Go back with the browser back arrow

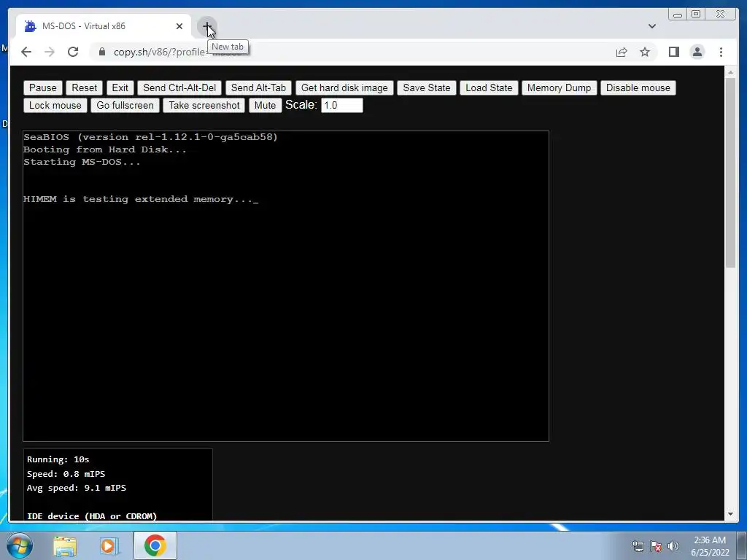[x=26, y=52]
